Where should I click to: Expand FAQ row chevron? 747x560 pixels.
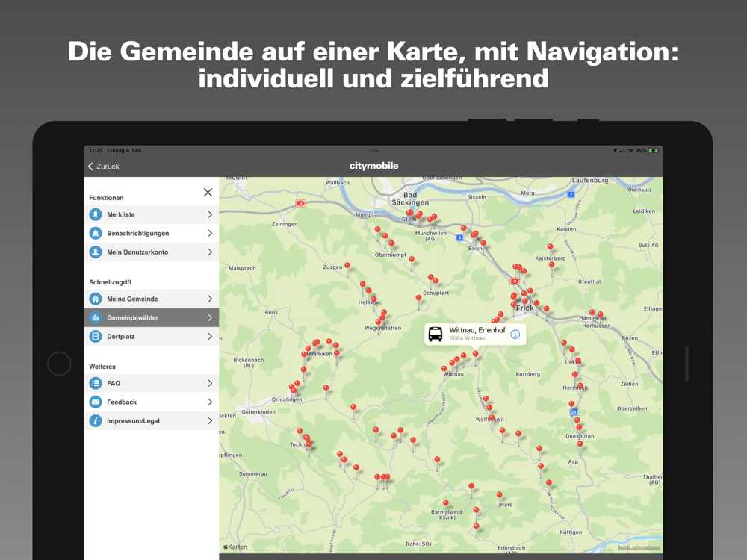[x=210, y=383]
